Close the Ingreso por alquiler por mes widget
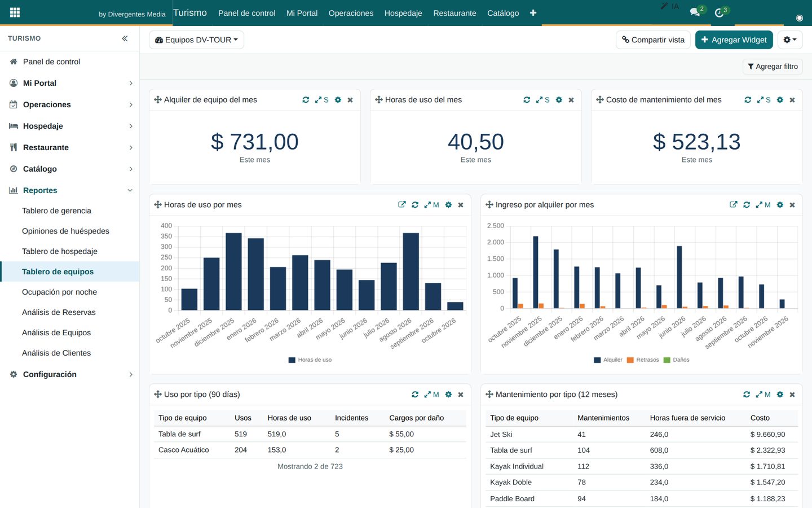The height and width of the screenshot is (508, 812). 792,205
